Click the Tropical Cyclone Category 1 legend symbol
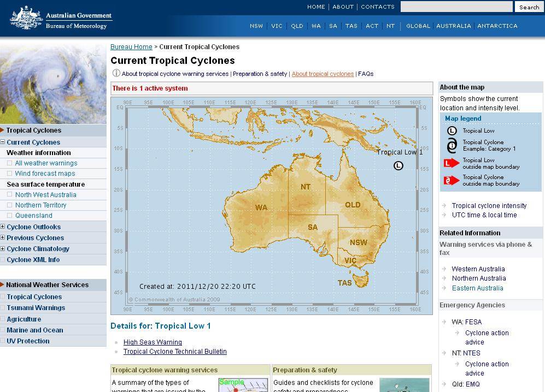The height and width of the screenshot is (392, 545). click(x=452, y=146)
